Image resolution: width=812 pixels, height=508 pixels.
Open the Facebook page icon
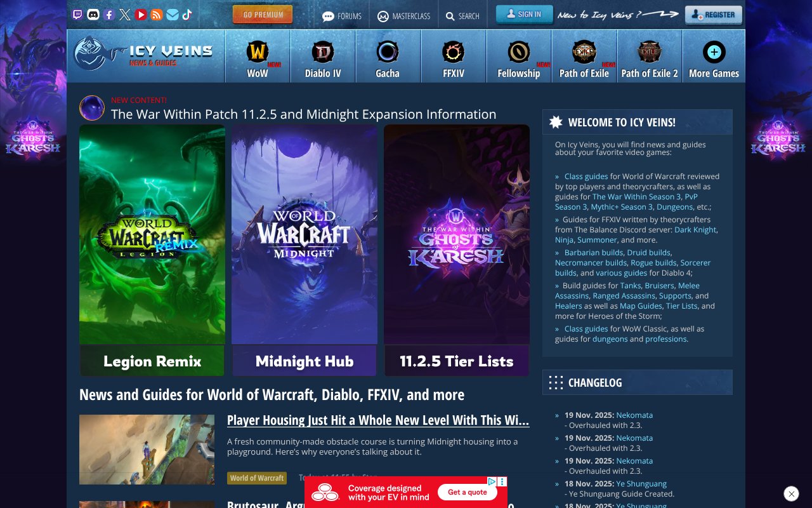click(x=108, y=14)
